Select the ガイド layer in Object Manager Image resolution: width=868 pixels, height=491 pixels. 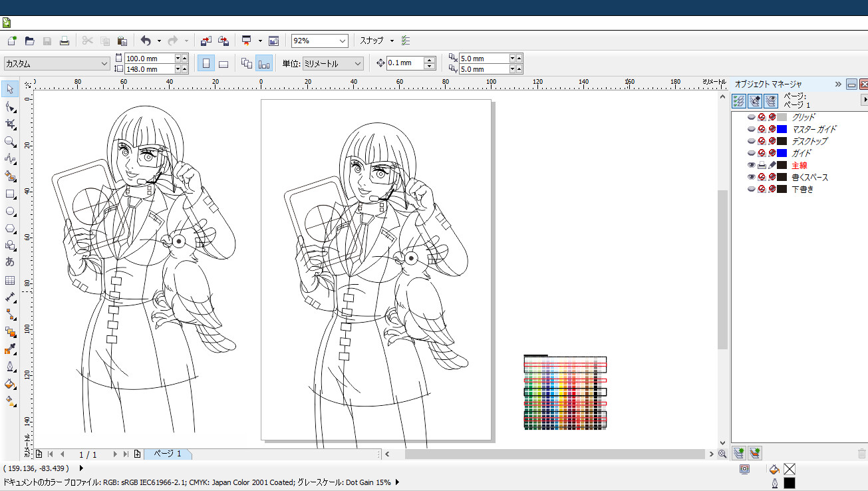[801, 153]
